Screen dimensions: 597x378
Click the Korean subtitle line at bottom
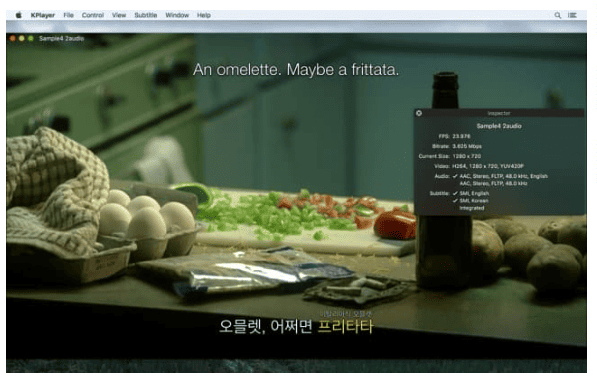(x=296, y=327)
